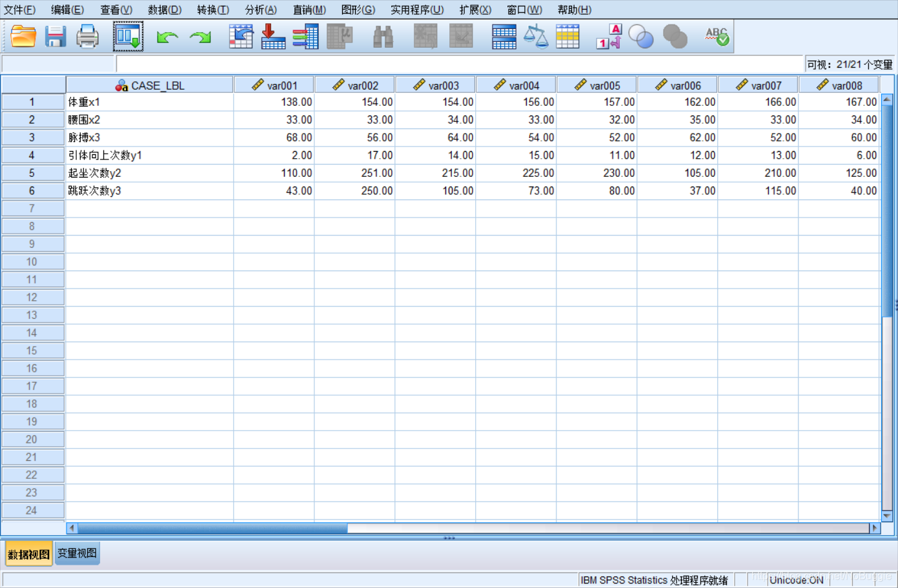The width and height of the screenshot is (898, 588).
Task: Open the 数据(D) menu
Action: (165, 10)
